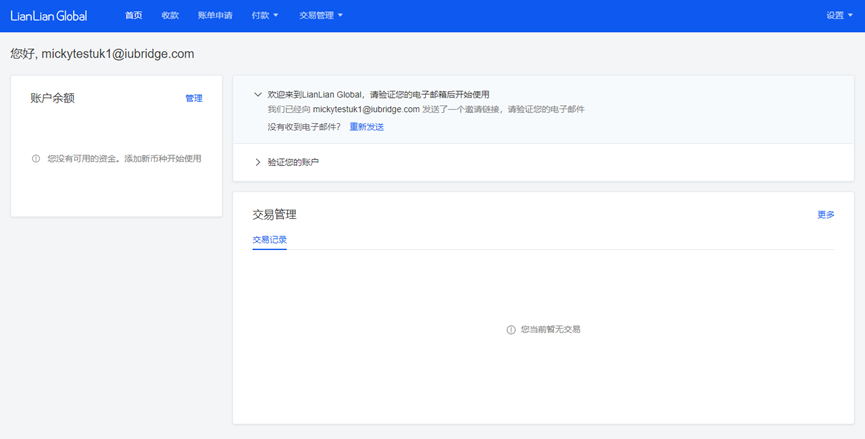Click the 我们已经向 invitation link sentence
Screen dimensions: 865x439
pos(426,109)
